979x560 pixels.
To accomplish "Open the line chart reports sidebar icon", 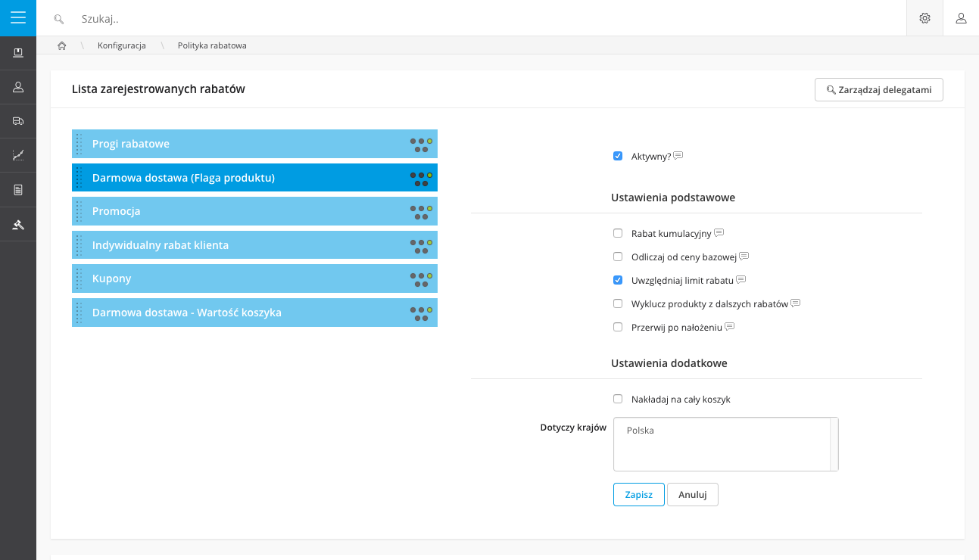I will pyautogui.click(x=18, y=155).
